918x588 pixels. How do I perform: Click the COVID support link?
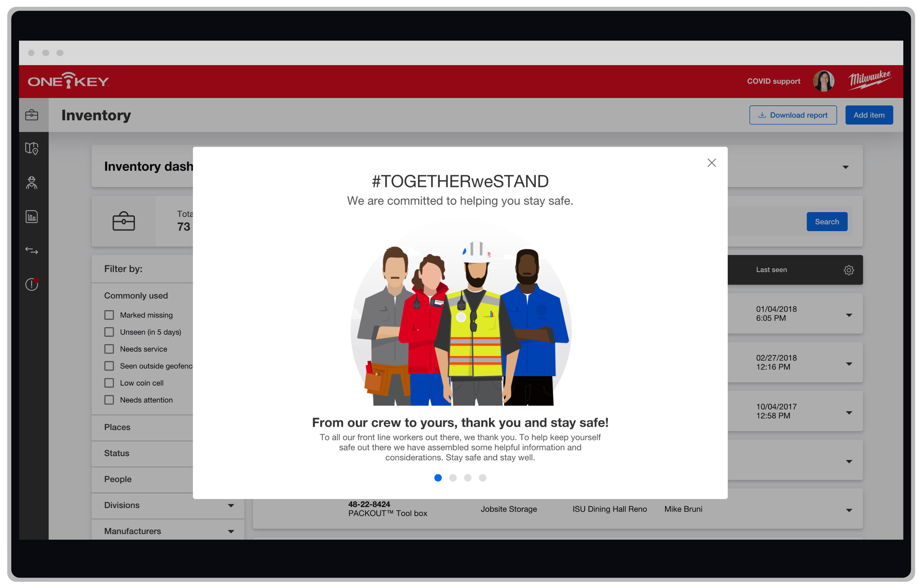(x=773, y=80)
